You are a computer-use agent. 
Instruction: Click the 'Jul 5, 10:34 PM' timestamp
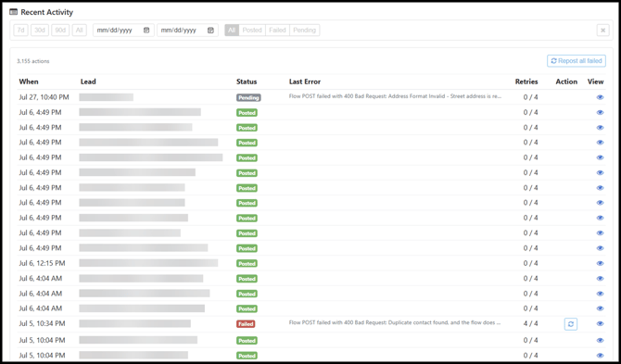tap(42, 323)
